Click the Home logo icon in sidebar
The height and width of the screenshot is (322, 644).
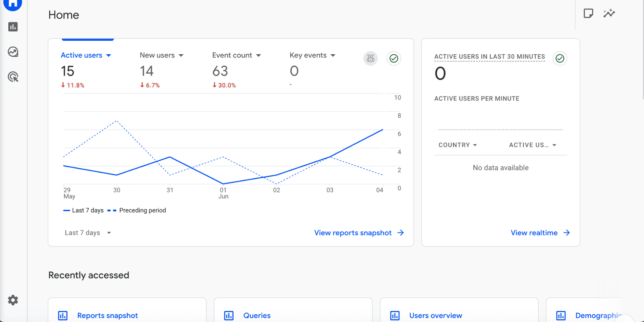click(x=13, y=4)
